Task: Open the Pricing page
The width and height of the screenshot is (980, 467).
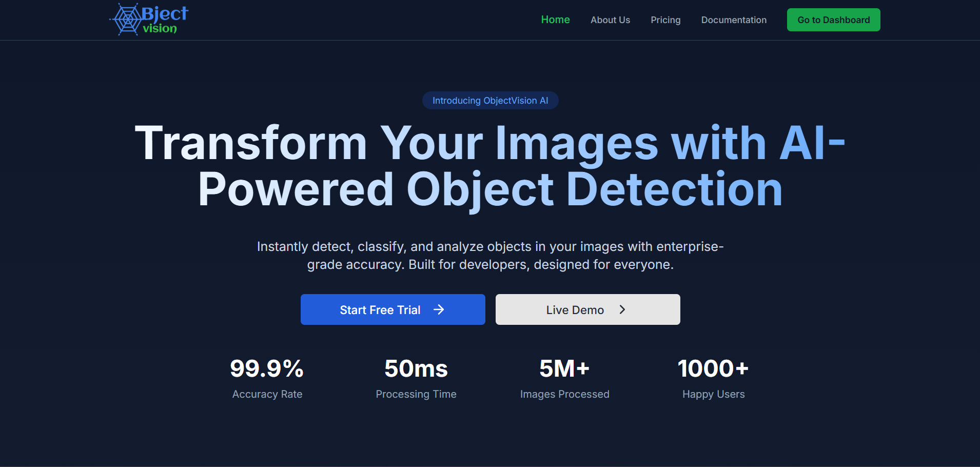Action: click(665, 20)
